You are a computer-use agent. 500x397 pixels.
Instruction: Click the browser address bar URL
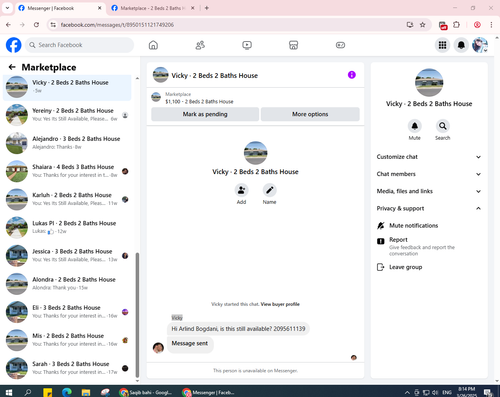tap(117, 25)
